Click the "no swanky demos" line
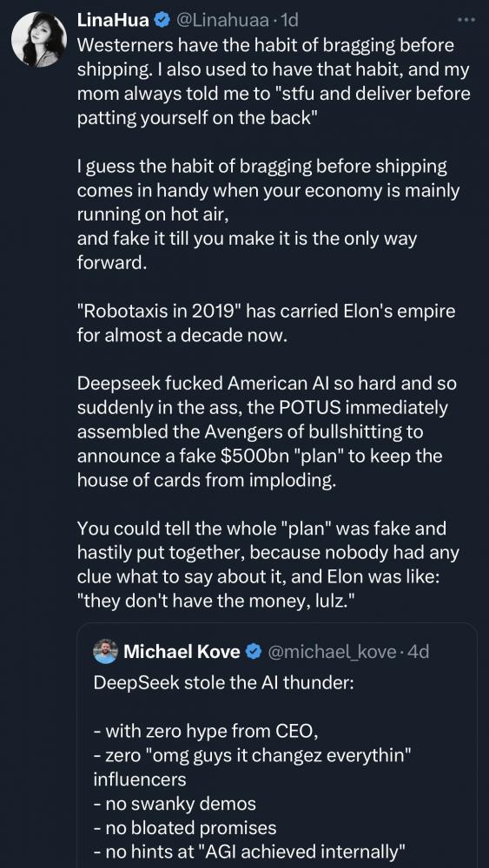This screenshot has width=489, height=868. pos(175,803)
